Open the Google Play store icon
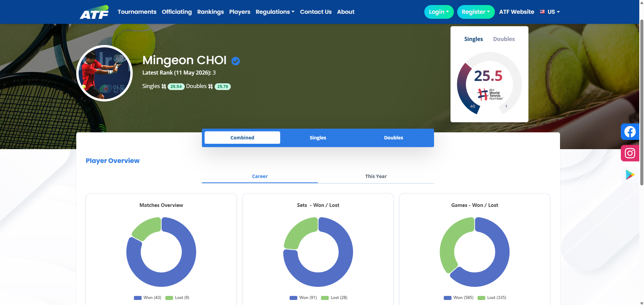Viewport: 644px width, 305px height. point(630,175)
